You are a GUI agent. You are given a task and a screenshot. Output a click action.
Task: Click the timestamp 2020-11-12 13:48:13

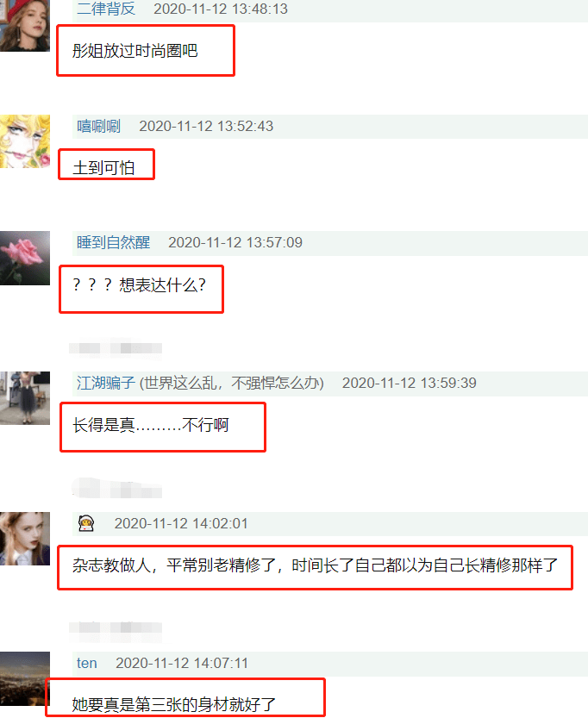coord(221,9)
